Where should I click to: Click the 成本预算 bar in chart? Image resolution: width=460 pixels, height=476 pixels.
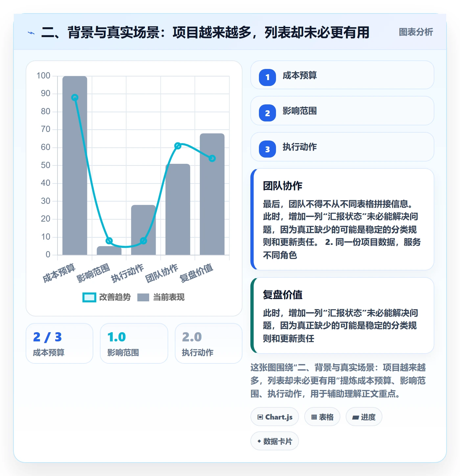click(x=75, y=165)
